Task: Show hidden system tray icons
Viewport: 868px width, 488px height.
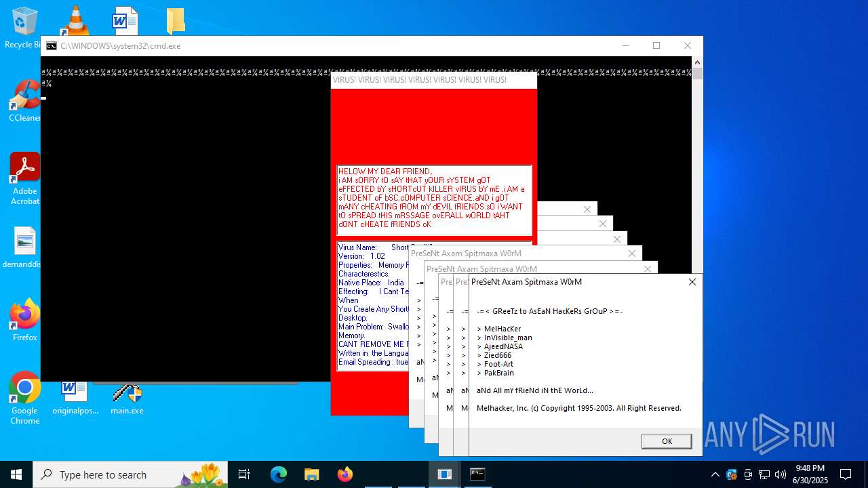Action: tap(715, 474)
